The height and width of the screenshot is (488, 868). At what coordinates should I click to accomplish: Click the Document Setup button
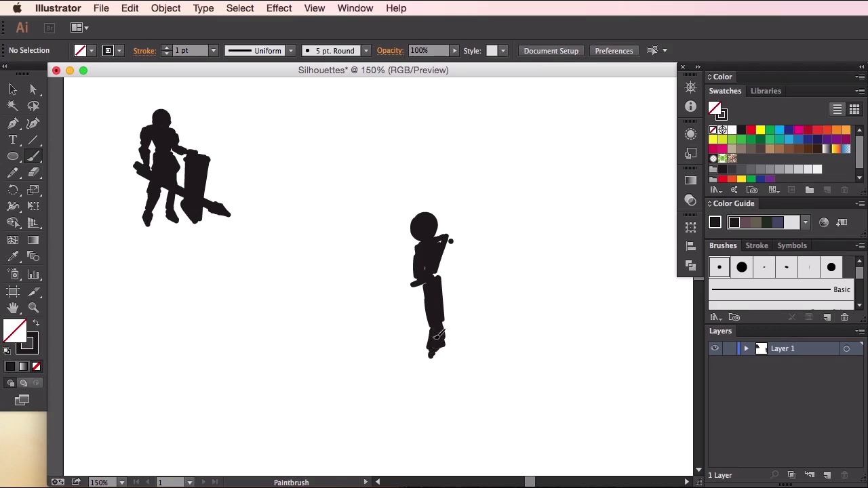point(551,51)
